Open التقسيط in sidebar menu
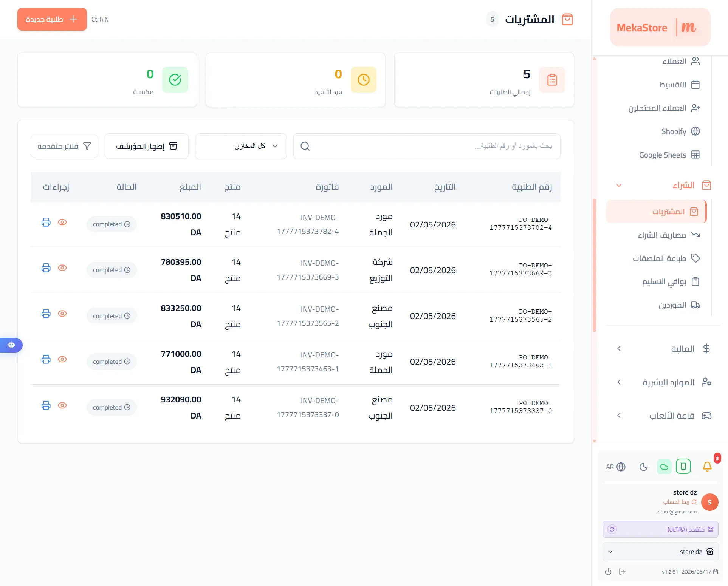 point(679,85)
